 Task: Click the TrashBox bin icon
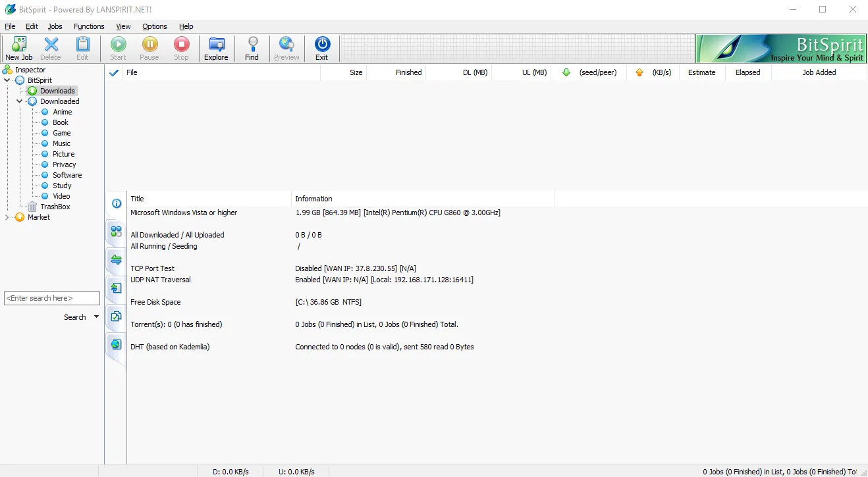[33, 207]
